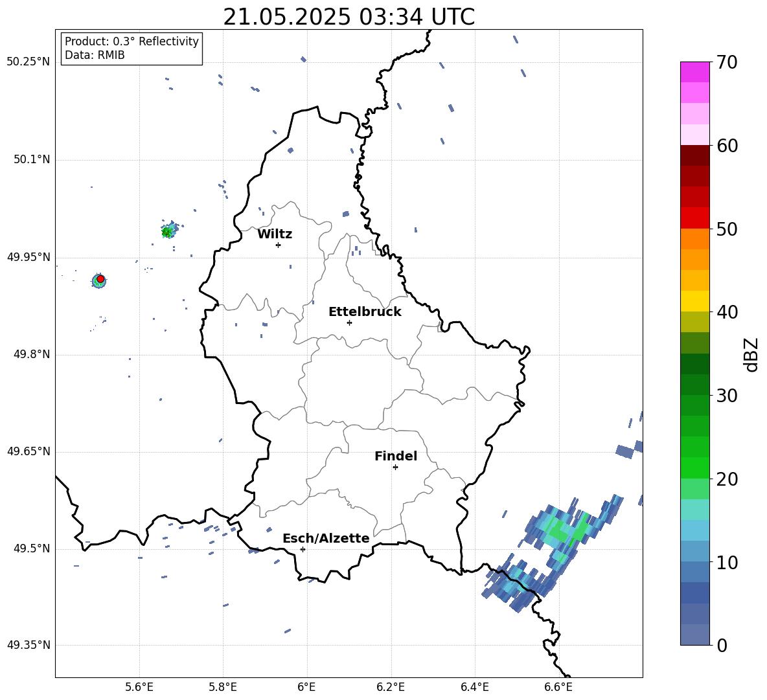Select the Wiltz station label
This screenshot has width=767, height=700.
point(275,234)
